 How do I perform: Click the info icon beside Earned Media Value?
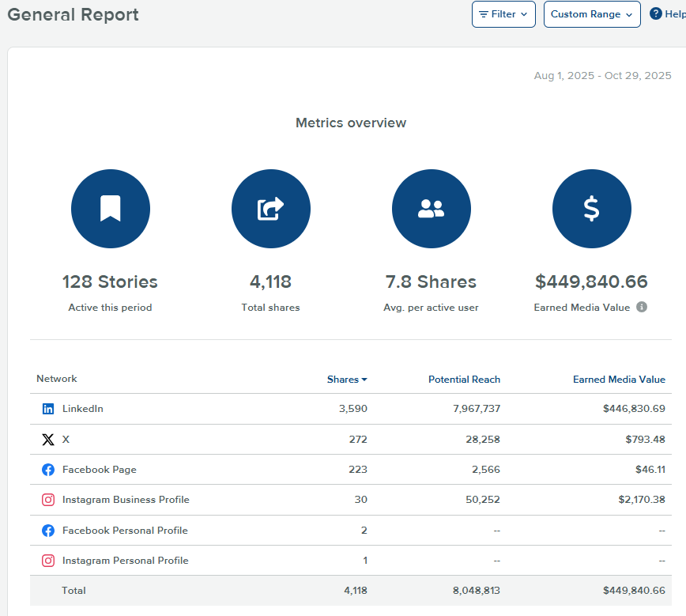(640, 308)
